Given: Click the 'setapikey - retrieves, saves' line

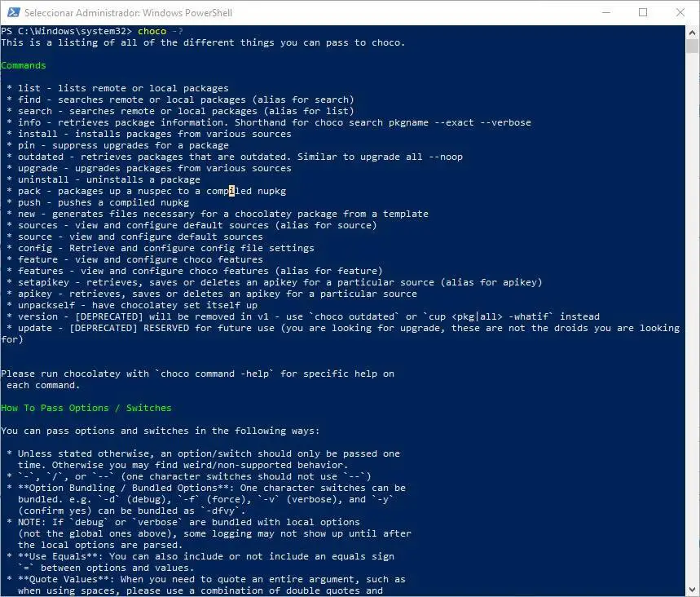Looking at the screenshot, I should coord(275,282).
